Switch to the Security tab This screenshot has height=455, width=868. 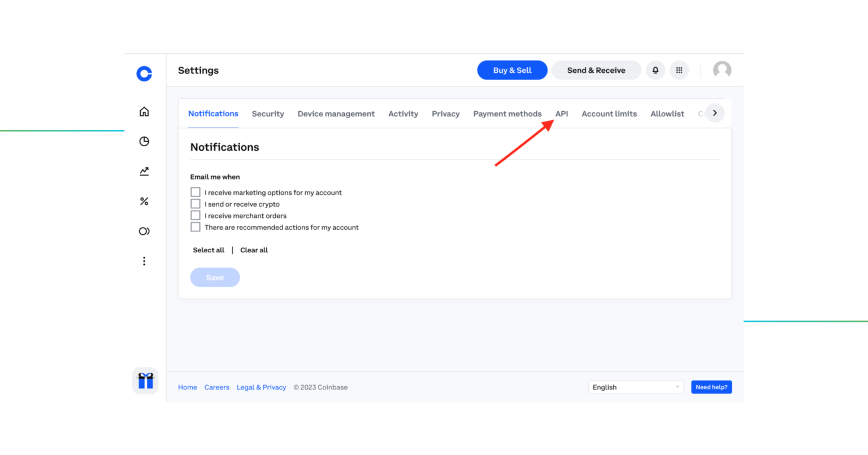click(x=267, y=113)
